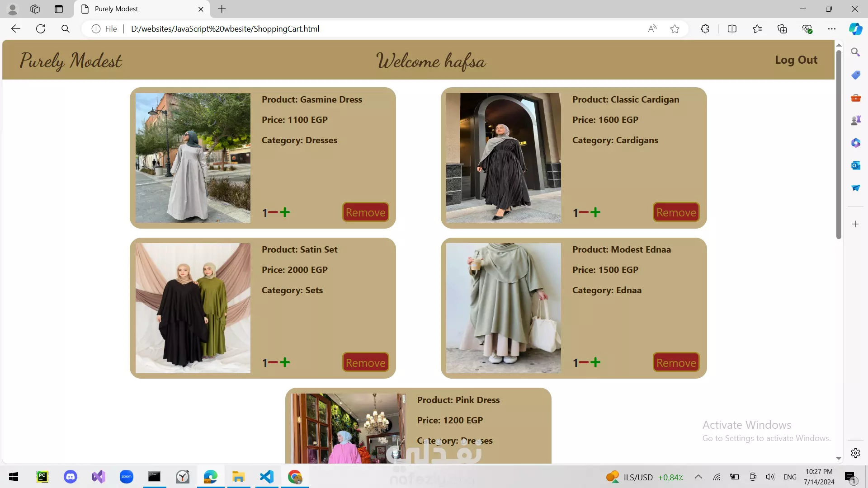The height and width of the screenshot is (488, 868).
Task: Click the Satin Set product image
Action: [193, 308]
